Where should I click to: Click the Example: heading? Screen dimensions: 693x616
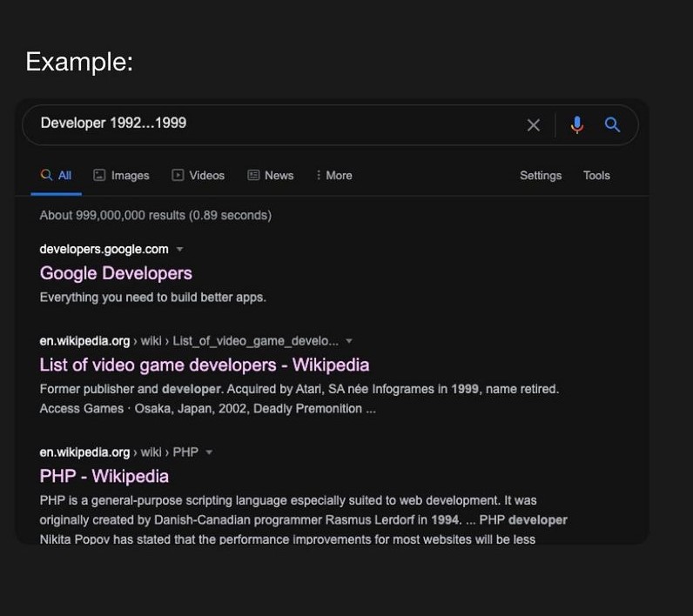[79, 62]
